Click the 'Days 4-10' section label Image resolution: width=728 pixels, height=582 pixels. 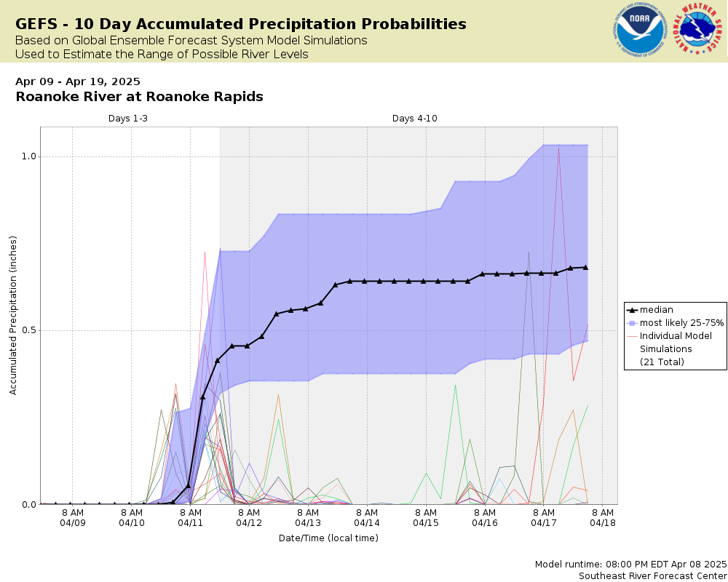point(415,119)
